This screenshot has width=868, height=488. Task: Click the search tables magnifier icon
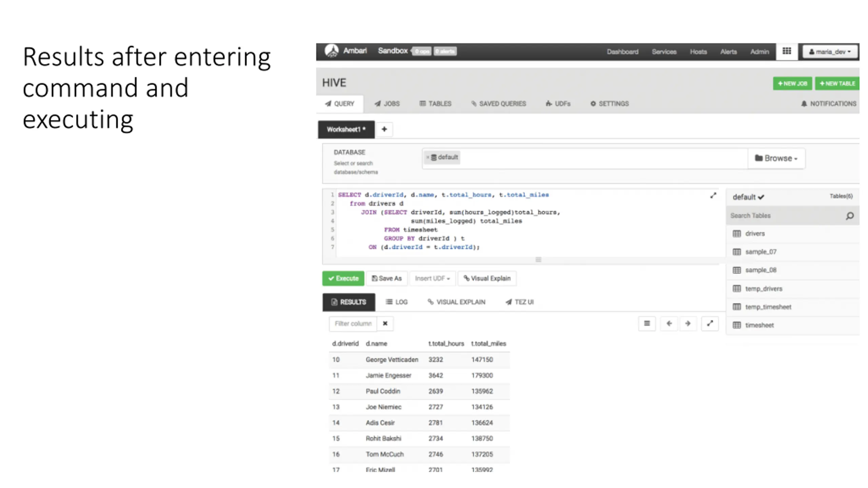850,216
